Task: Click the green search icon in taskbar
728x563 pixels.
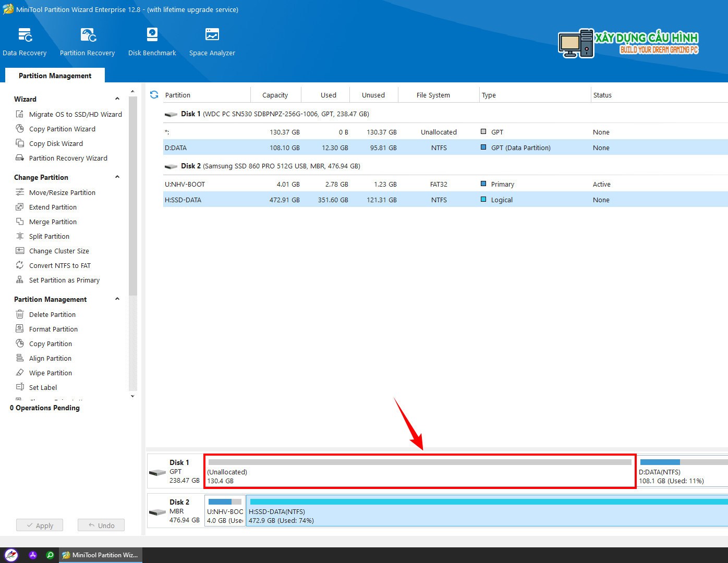Action: [x=50, y=555]
